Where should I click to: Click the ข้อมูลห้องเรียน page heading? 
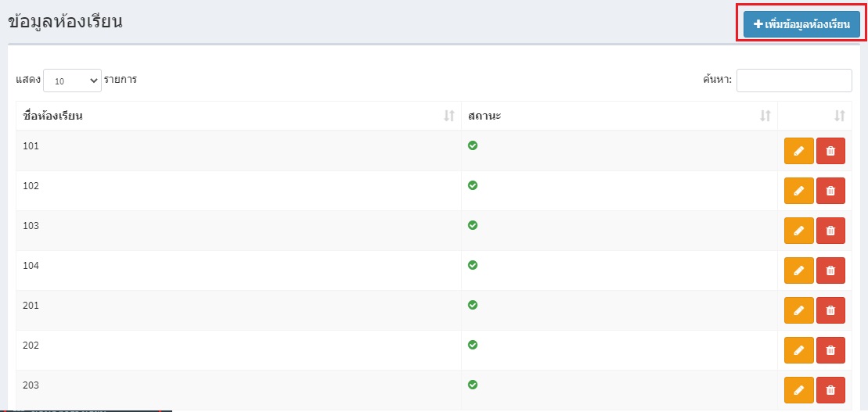pyautogui.click(x=65, y=22)
